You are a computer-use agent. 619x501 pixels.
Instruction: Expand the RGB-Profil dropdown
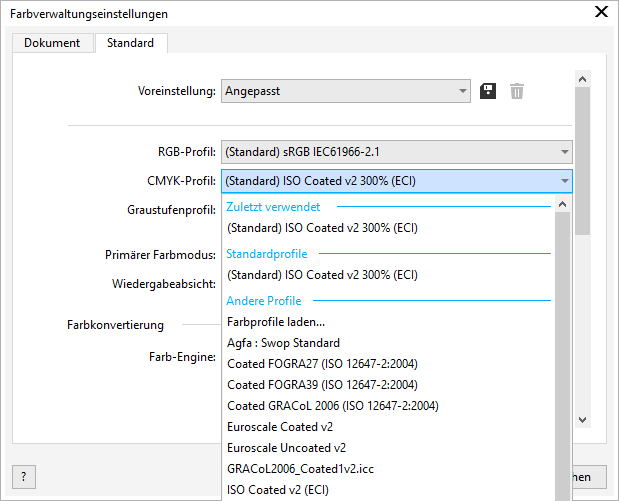396,152
